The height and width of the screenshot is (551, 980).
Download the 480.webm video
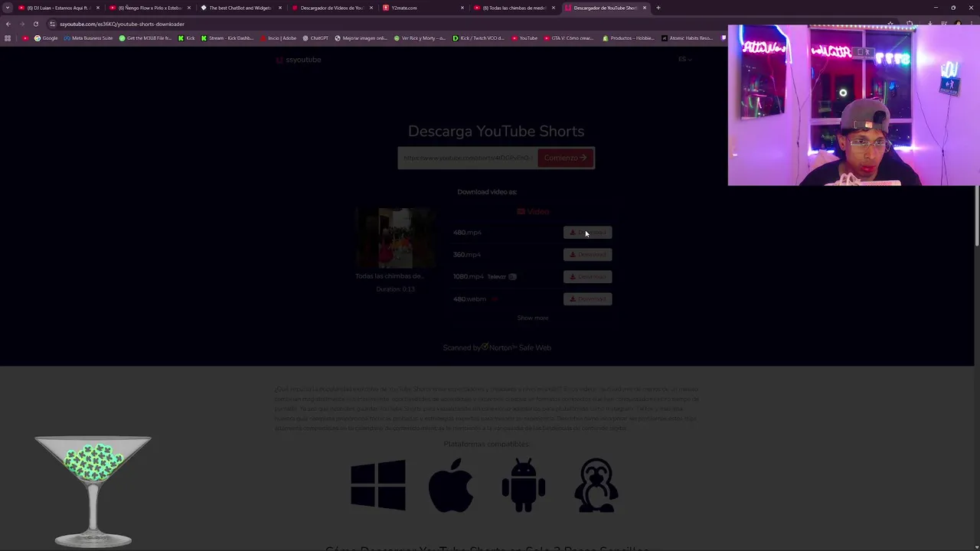tap(587, 299)
